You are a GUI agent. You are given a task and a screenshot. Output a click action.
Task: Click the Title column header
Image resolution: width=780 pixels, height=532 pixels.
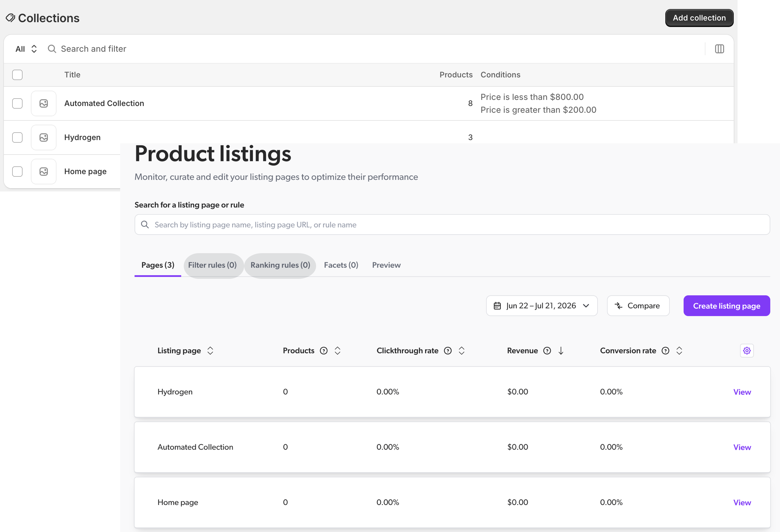tap(72, 75)
